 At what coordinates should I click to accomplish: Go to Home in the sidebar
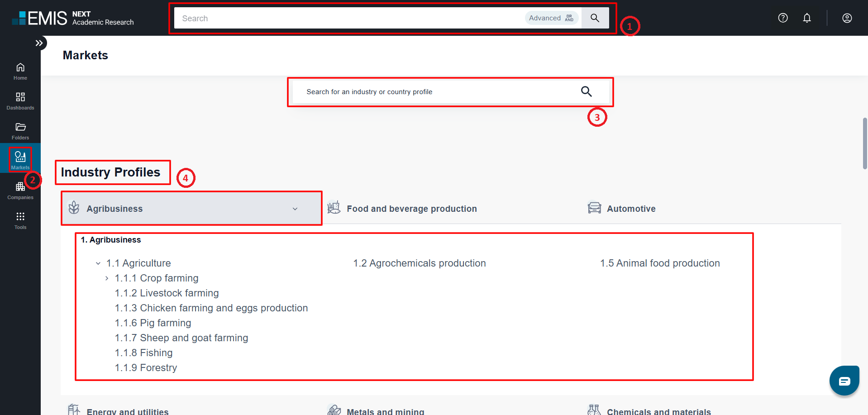(20, 72)
